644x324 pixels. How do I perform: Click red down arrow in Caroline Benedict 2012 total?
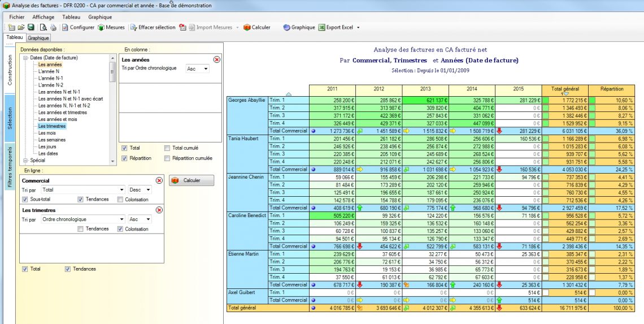pos(360,247)
